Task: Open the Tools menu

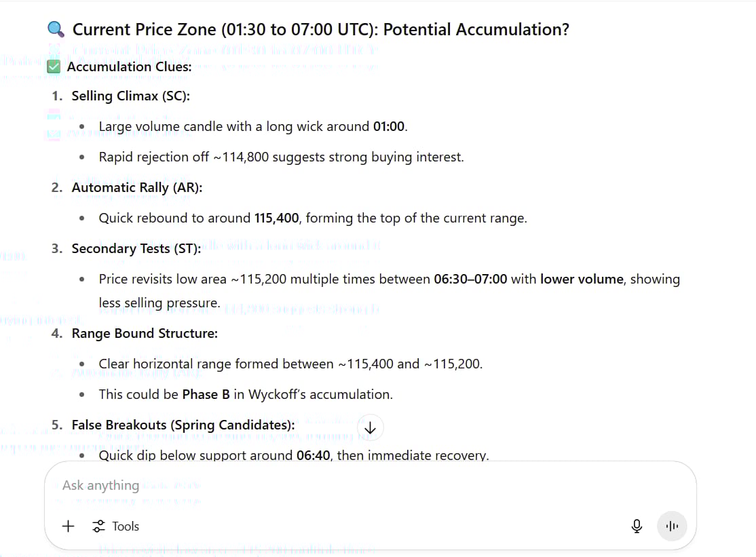Action: pyautogui.click(x=116, y=526)
